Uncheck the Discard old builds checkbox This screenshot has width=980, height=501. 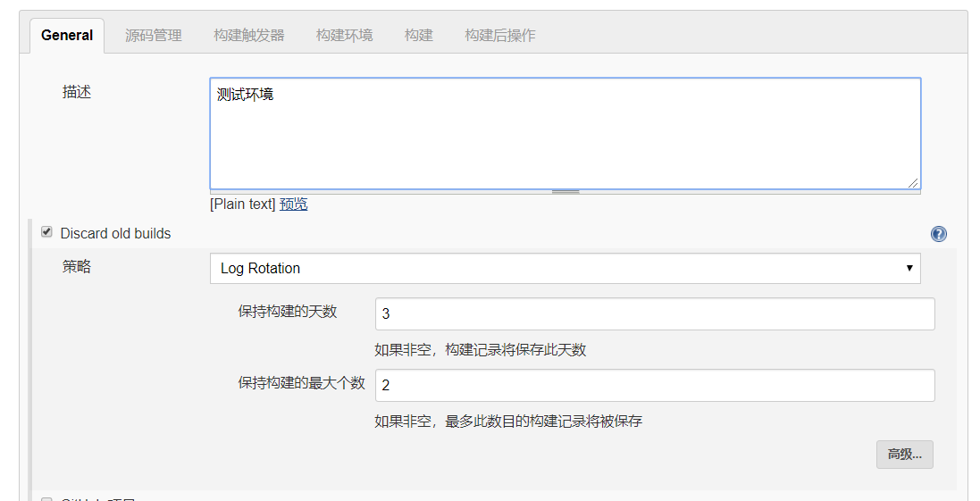point(46,232)
